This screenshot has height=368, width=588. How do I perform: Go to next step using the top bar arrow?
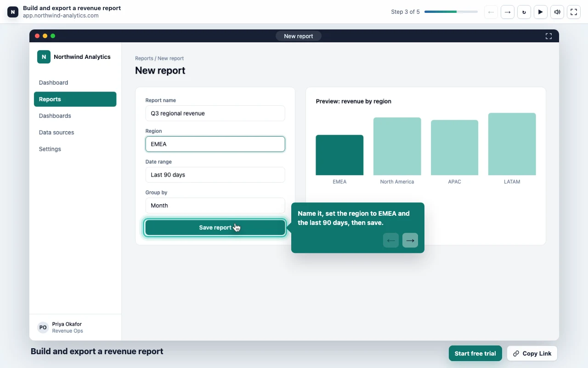(508, 12)
